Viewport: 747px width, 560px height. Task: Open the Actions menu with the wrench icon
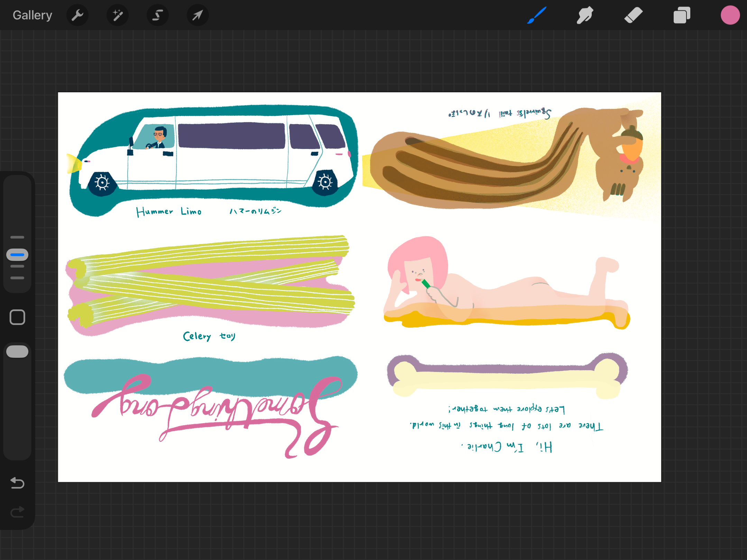pos(77,15)
